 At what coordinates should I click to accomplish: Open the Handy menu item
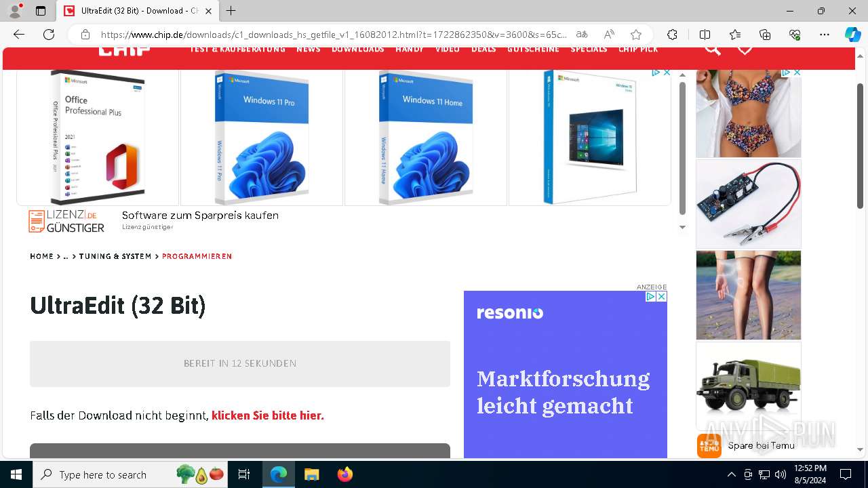[x=410, y=49]
